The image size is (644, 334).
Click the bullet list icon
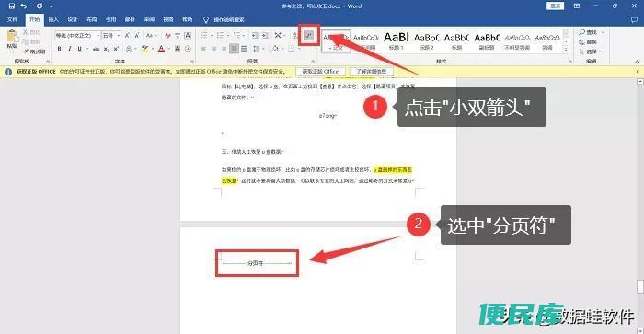coord(204,36)
